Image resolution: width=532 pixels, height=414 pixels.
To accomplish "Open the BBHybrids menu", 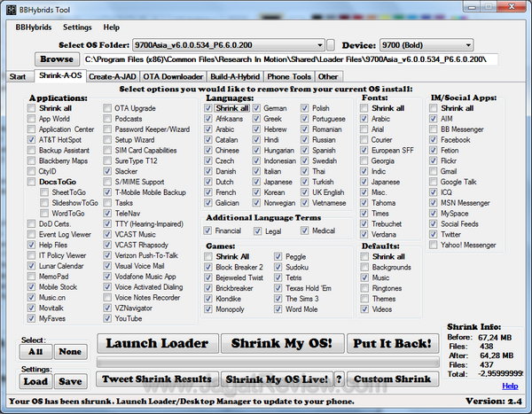I will pyautogui.click(x=34, y=27).
